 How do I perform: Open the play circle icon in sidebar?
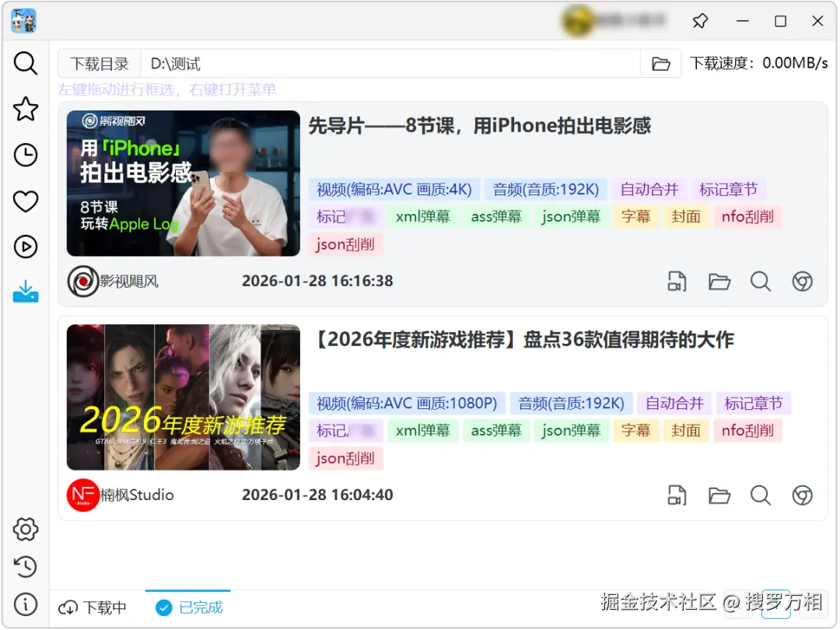(x=25, y=247)
